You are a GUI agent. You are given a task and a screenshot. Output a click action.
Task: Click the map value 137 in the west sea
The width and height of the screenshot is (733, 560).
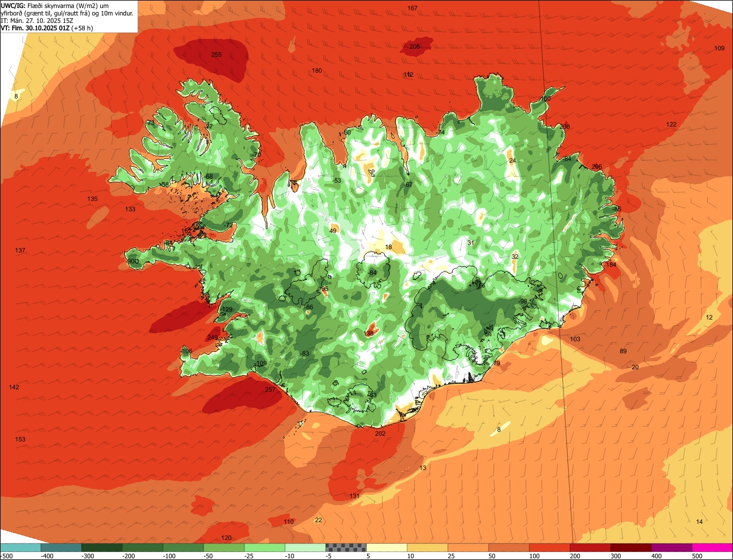coord(20,251)
